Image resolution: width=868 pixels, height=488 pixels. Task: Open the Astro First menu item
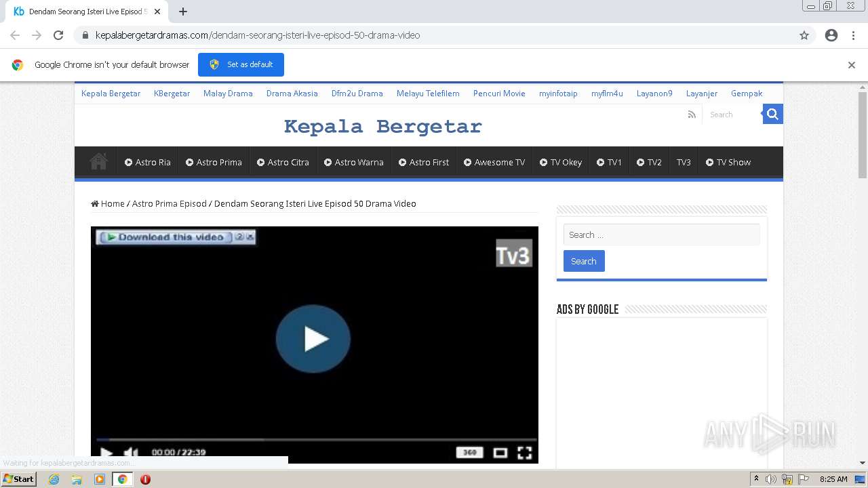click(x=424, y=162)
